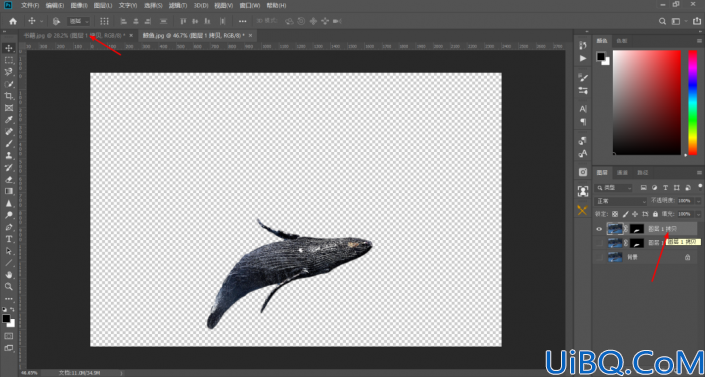The width and height of the screenshot is (705, 377).
Task: Click the Home icon in options bar
Action: click(x=13, y=21)
